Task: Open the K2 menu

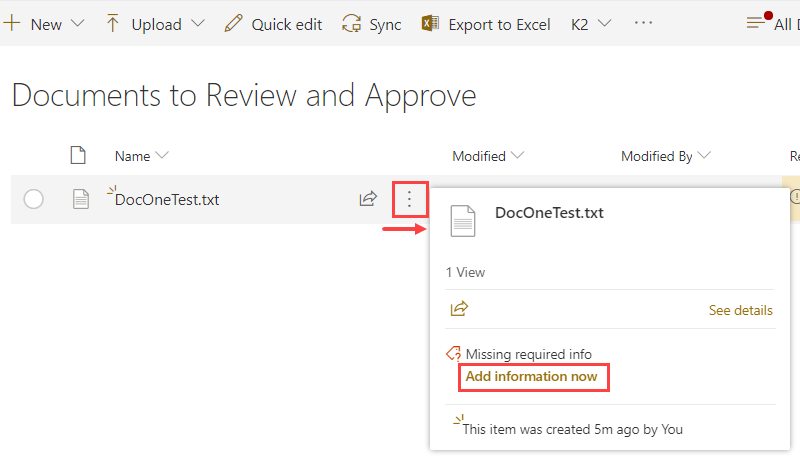Action: point(580,24)
